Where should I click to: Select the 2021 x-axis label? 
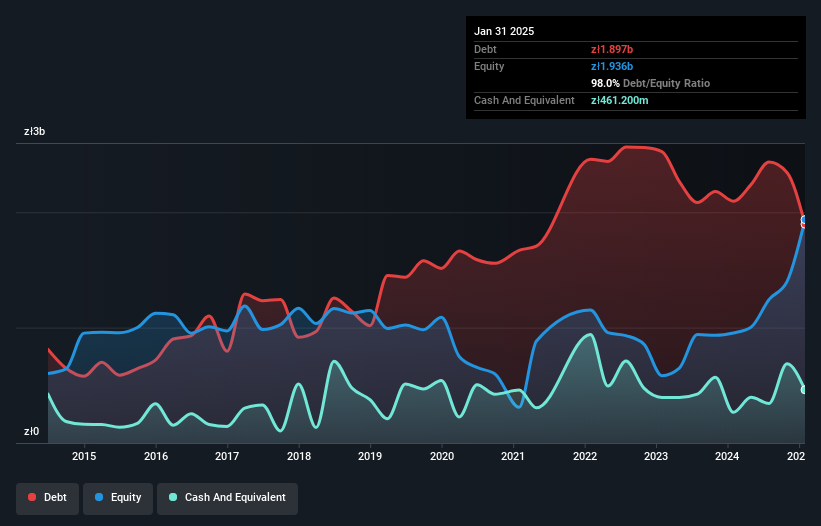pos(513,456)
